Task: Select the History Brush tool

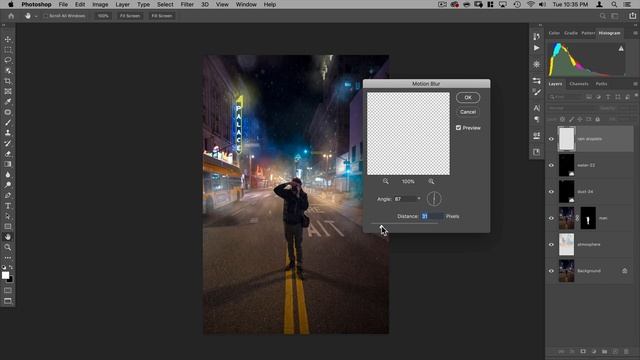Action: pos(8,143)
